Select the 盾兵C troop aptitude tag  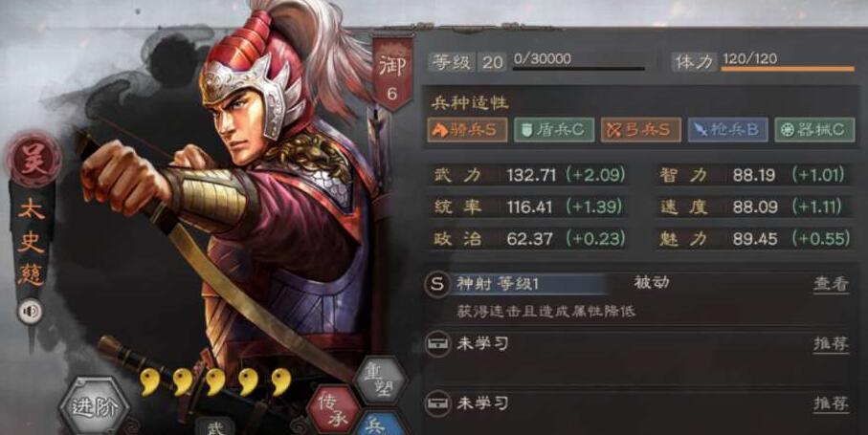[x=554, y=129]
